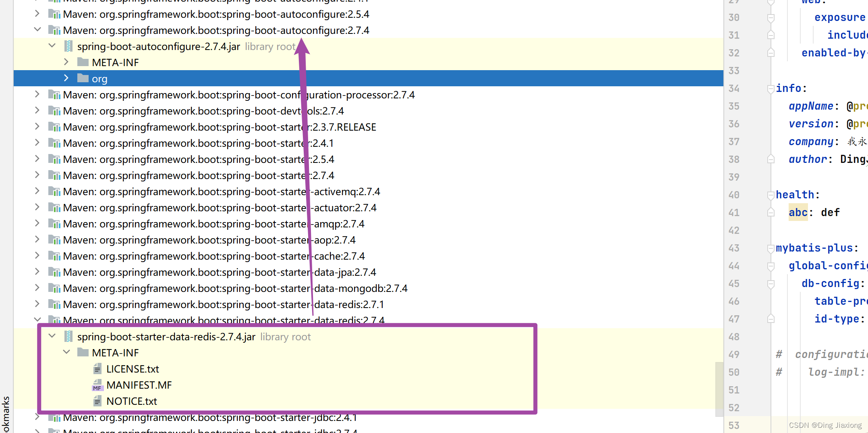Click the library icon of spring-boot-starter-amqp:2.7.4
Screen dimensions: 868x433
point(54,224)
